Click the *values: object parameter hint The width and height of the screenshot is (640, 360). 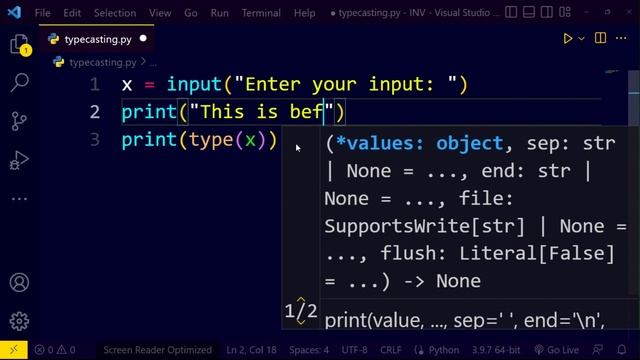[420, 143]
